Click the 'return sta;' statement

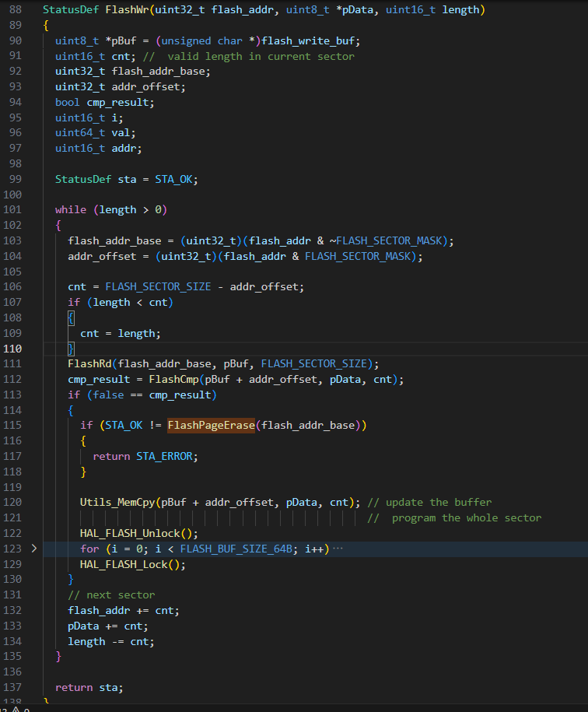tap(89, 688)
